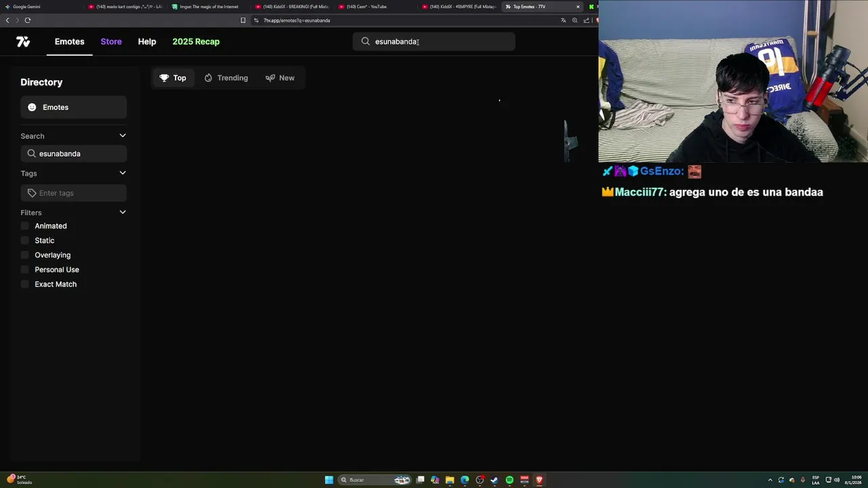Click the translate icon in the address bar
This screenshot has width=868, height=488.
(x=563, y=20)
